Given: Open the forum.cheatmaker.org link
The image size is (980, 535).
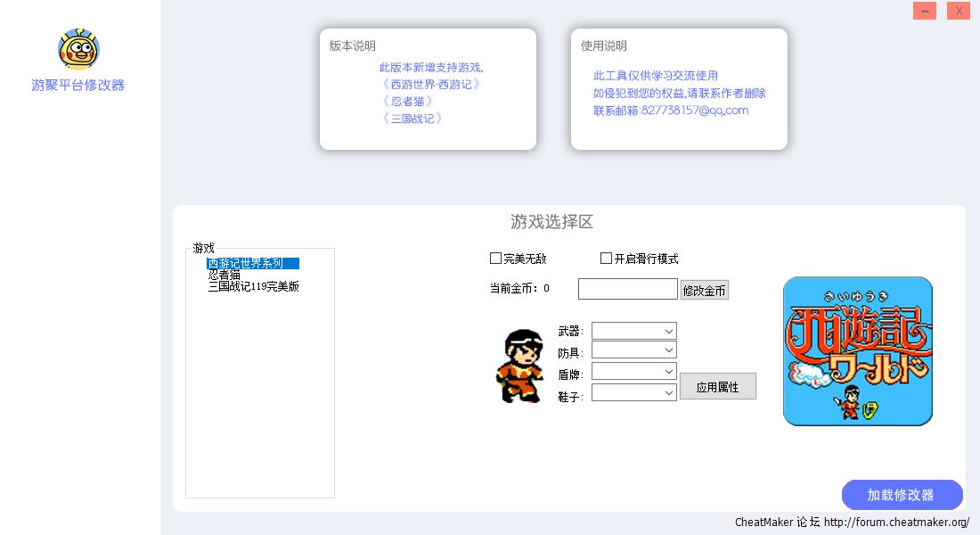Looking at the screenshot, I should 896,522.
